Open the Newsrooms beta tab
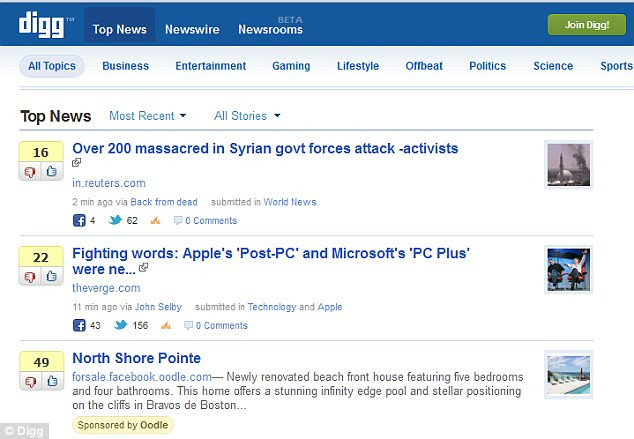634x439 pixels. point(270,29)
